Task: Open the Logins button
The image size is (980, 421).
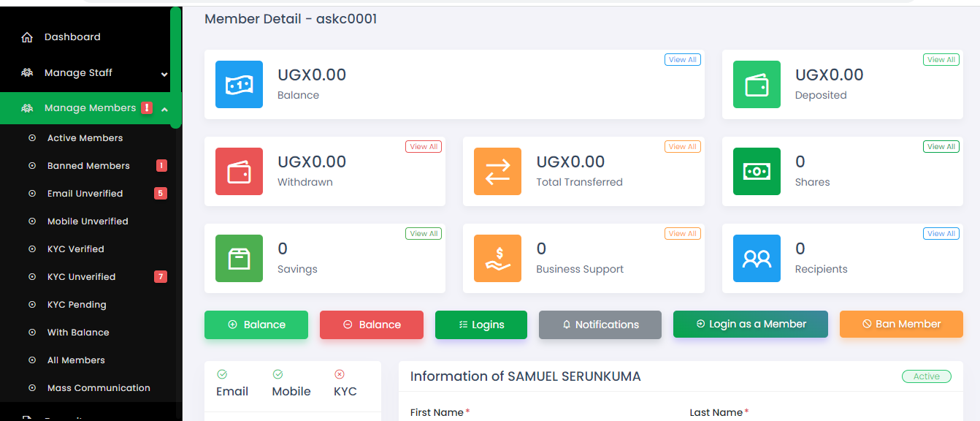Action: coord(481,325)
